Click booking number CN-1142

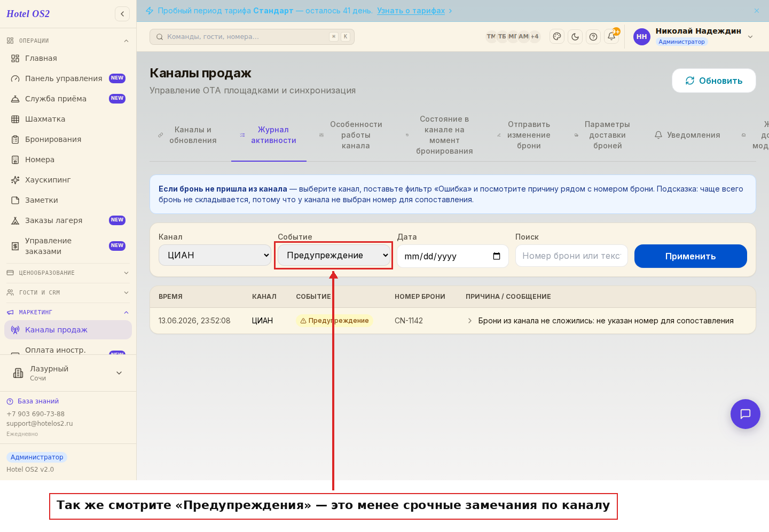click(x=409, y=321)
